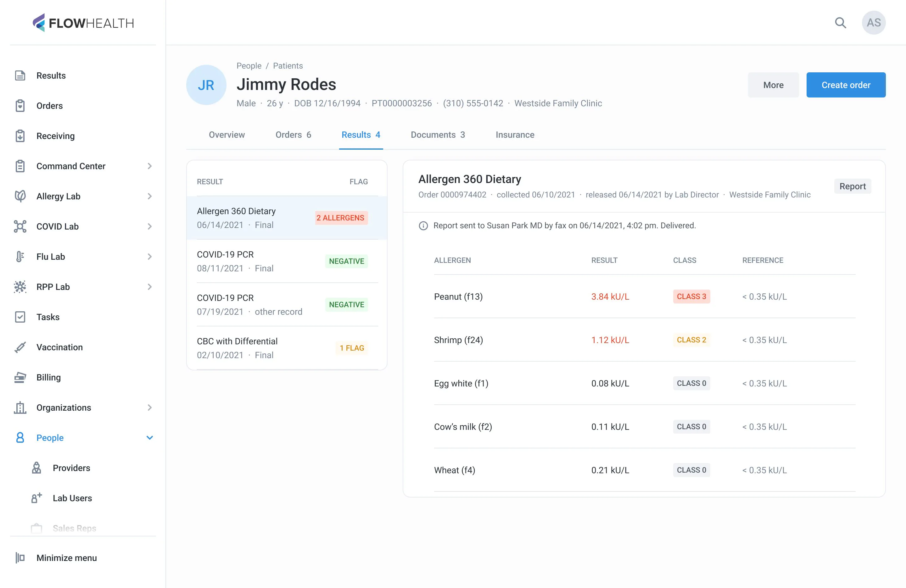Expand the Command Center submenu chevron

pos(150,166)
